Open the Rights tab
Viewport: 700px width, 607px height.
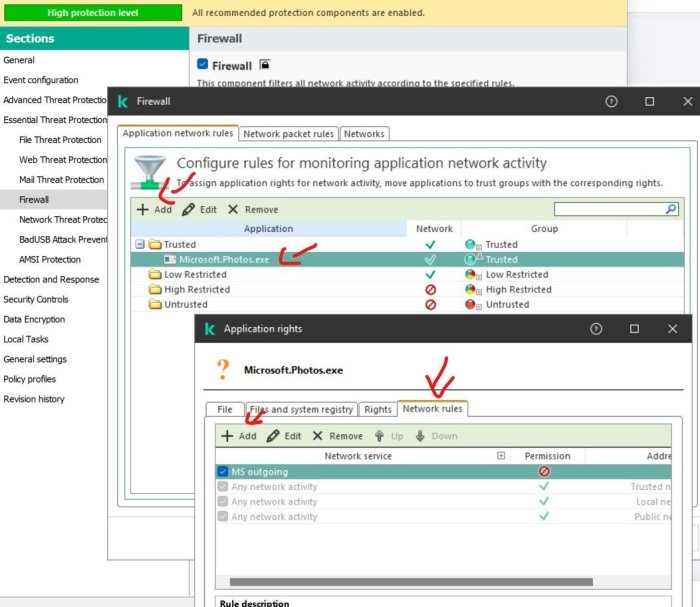(x=378, y=409)
